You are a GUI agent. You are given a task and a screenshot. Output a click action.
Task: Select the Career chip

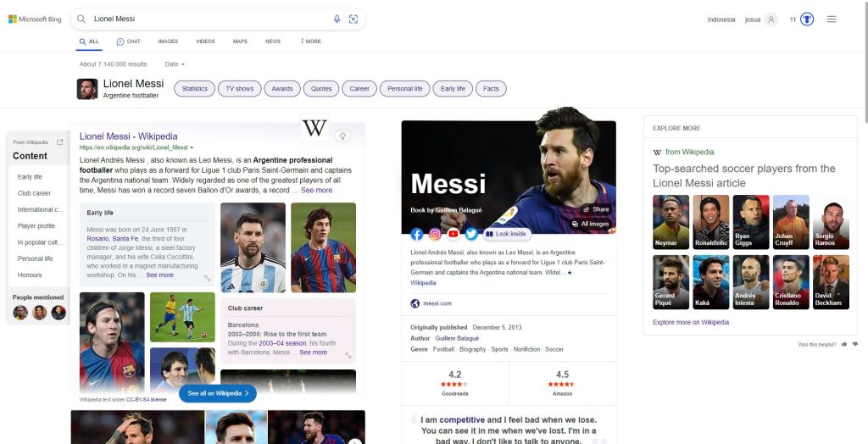359,89
